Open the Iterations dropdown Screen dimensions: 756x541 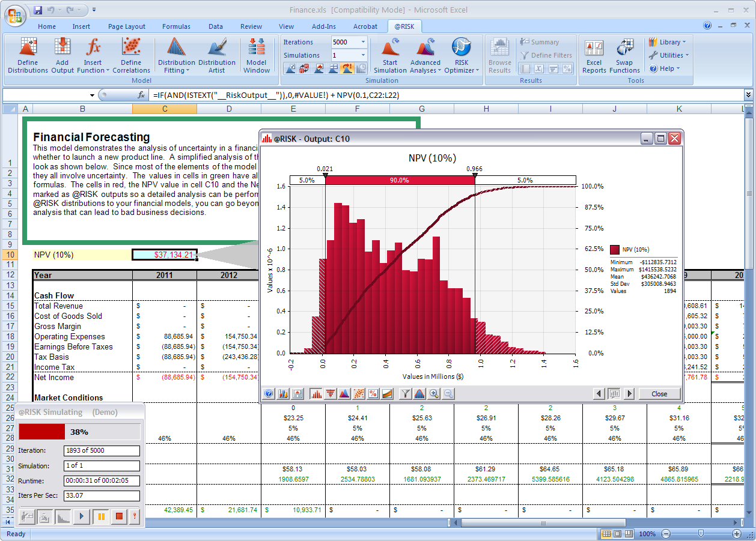[364, 42]
